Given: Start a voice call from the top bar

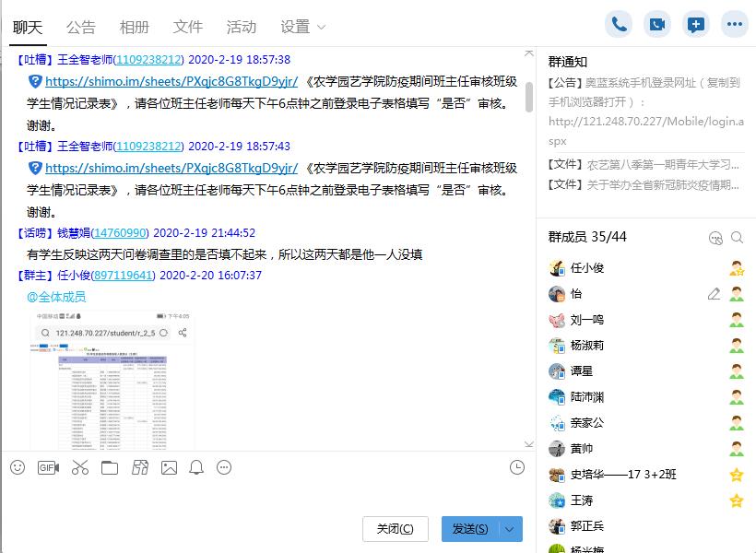Looking at the screenshot, I should [x=620, y=25].
